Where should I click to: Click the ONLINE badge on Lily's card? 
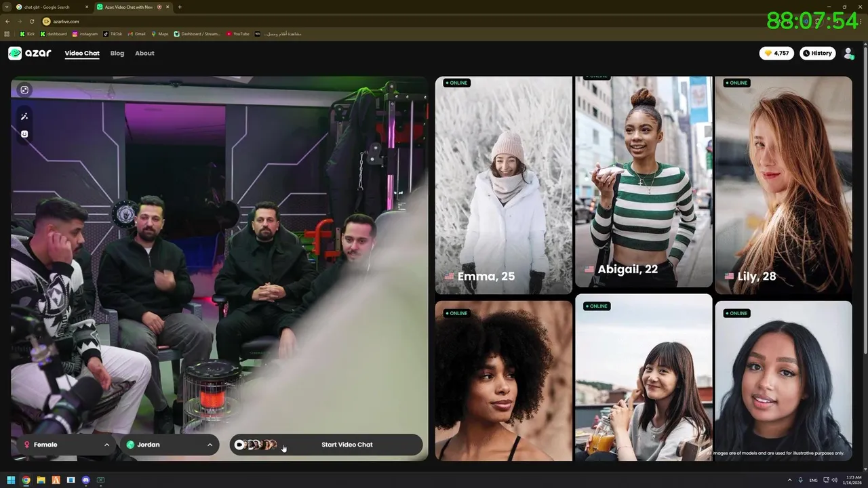click(737, 83)
